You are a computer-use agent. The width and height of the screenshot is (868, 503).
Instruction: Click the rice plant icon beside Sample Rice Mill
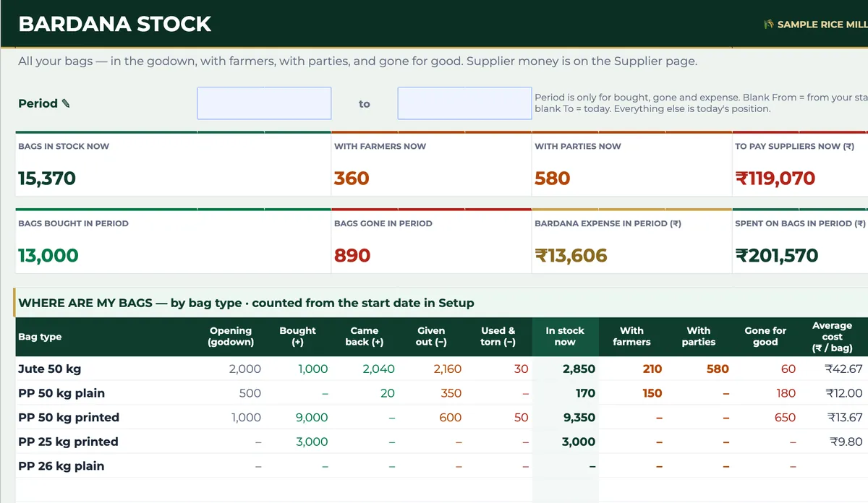click(x=769, y=25)
